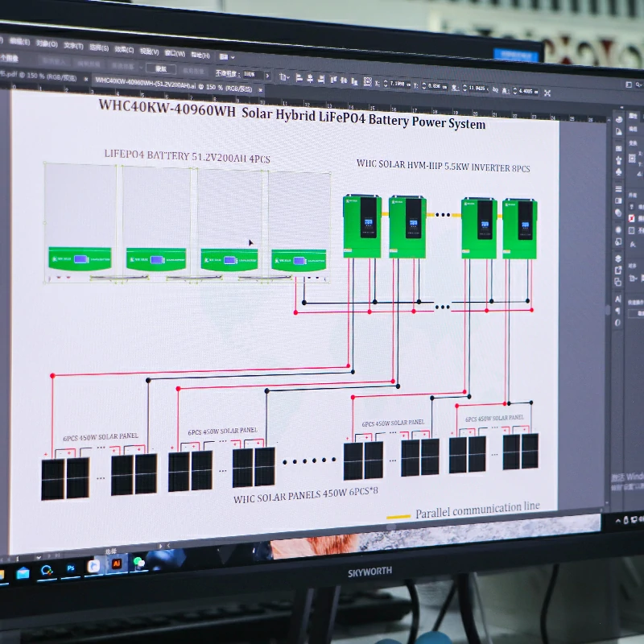Click the reference point grid icon
This screenshot has height=644, width=644.
click(368, 82)
